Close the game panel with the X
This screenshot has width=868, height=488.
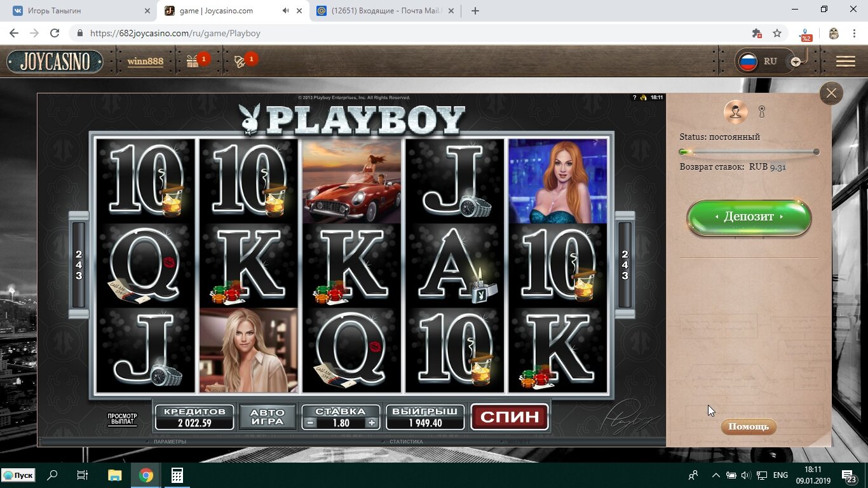[831, 93]
